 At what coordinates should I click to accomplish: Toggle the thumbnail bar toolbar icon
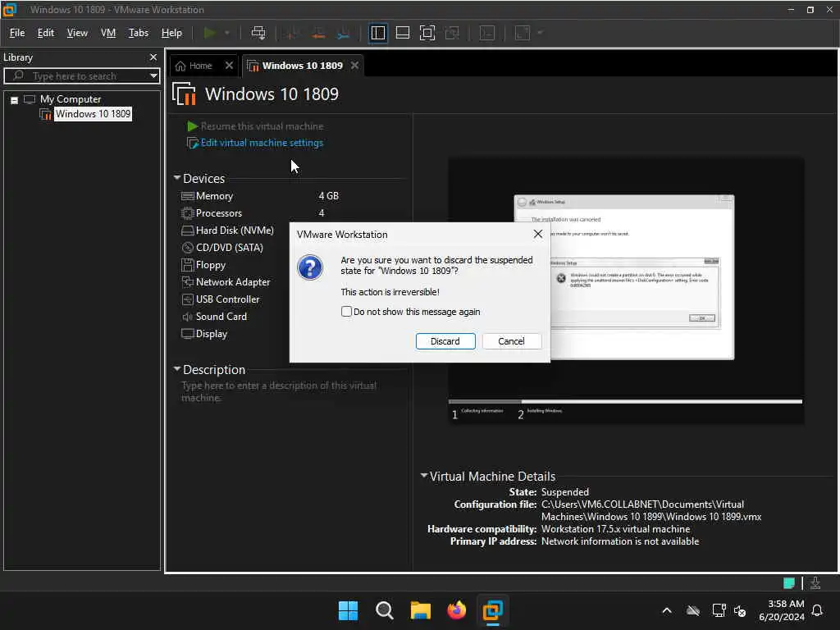402,33
